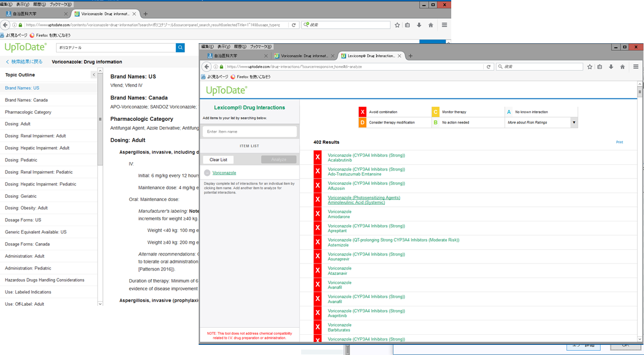Click the blue UpToDate search magnifier button

(180, 48)
